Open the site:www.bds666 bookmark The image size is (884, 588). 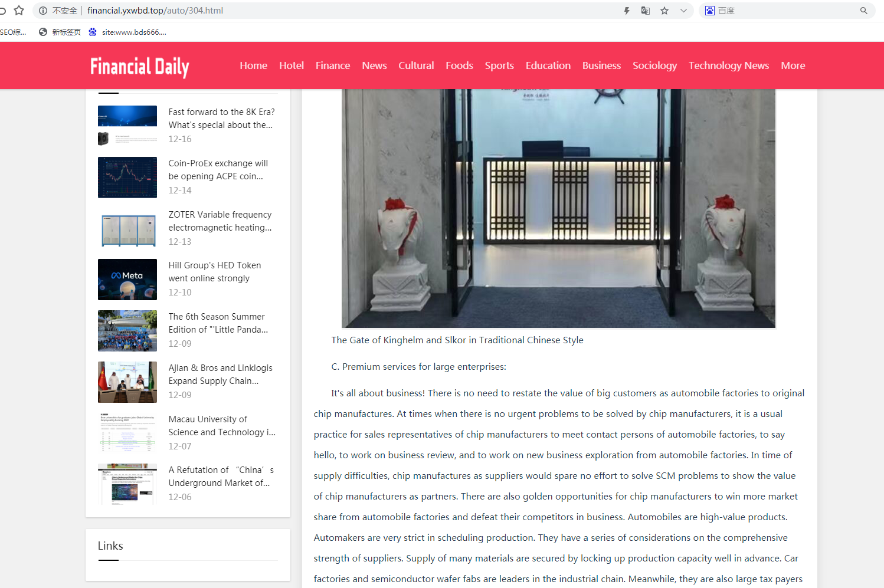tap(127, 32)
